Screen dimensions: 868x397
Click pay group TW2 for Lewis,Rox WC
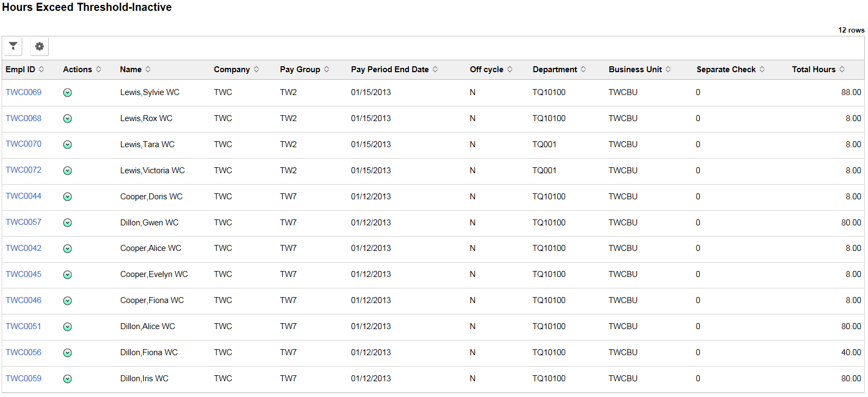tap(288, 118)
